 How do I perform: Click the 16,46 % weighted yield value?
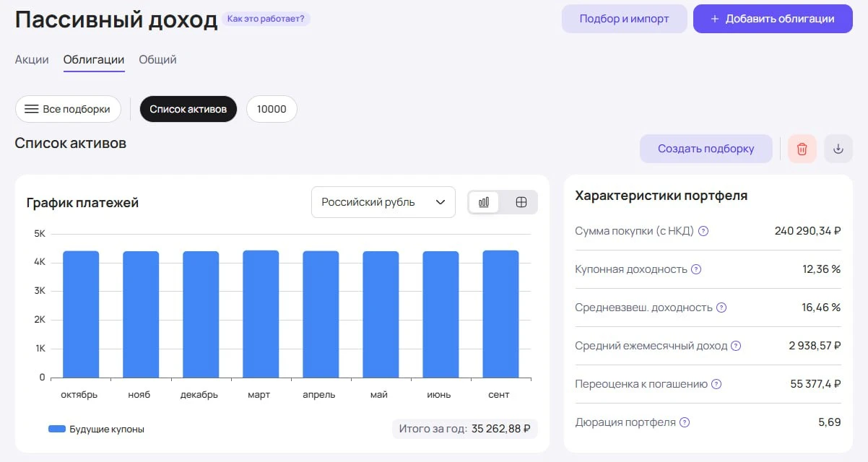tap(821, 308)
